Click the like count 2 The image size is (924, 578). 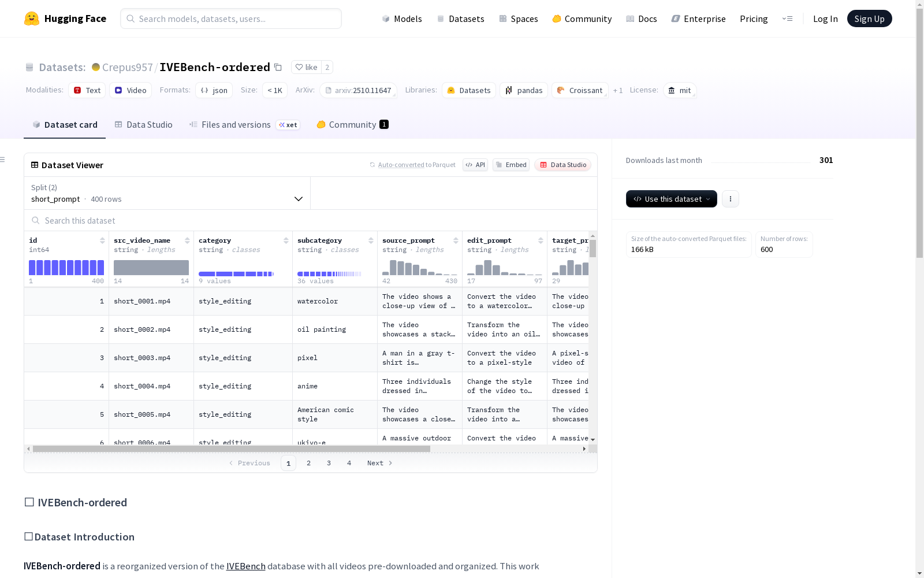pyautogui.click(x=327, y=67)
